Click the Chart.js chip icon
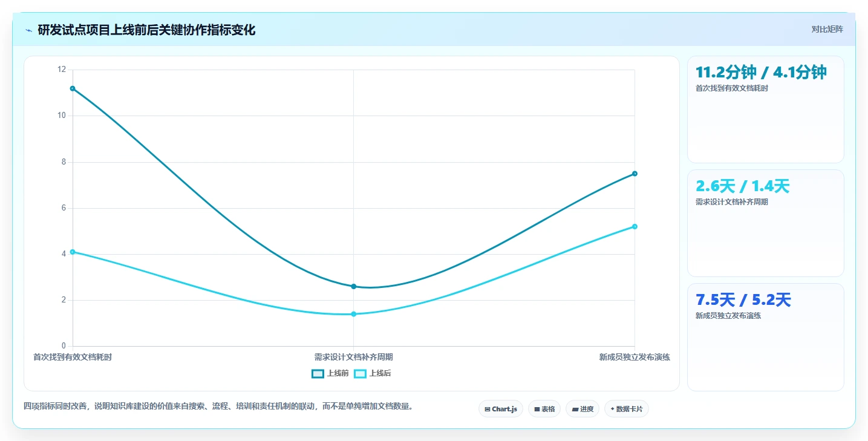868x441 pixels. [x=488, y=410]
